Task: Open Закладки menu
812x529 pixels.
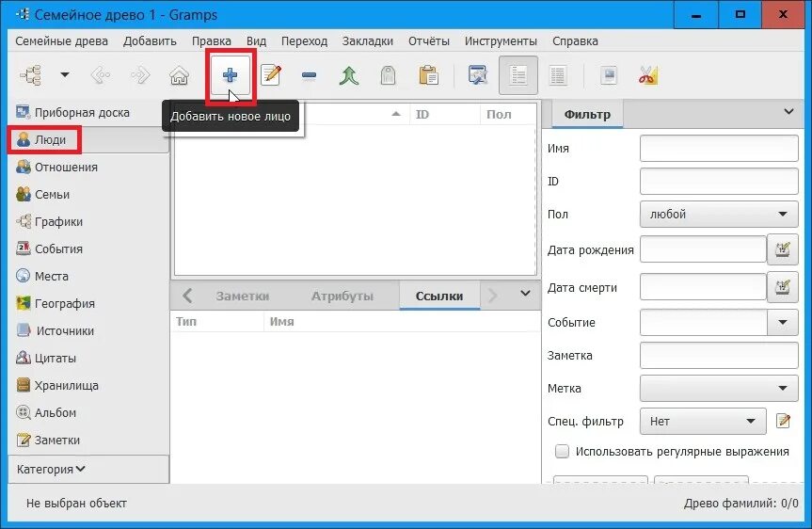Action: click(x=368, y=40)
